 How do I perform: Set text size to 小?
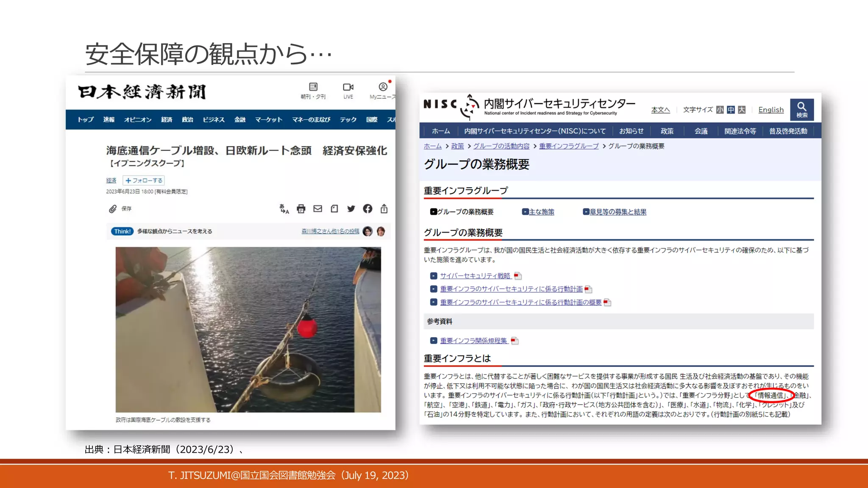[720, 110]
